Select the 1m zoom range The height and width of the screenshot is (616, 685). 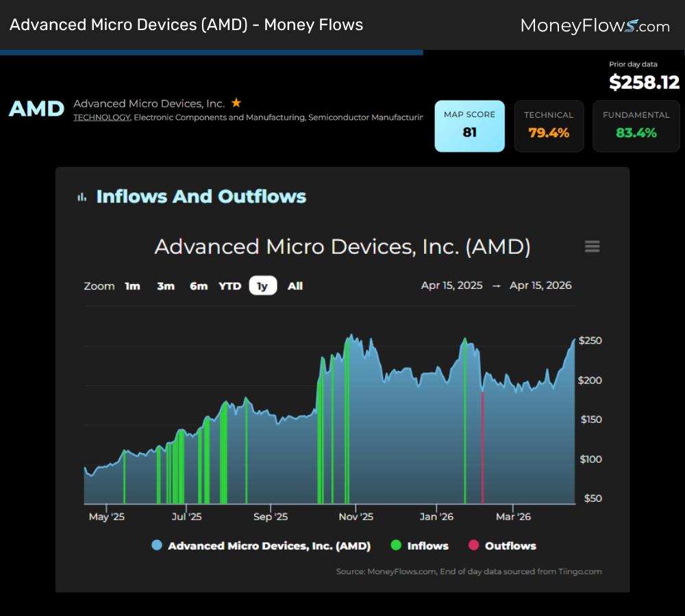pos(132,286)
